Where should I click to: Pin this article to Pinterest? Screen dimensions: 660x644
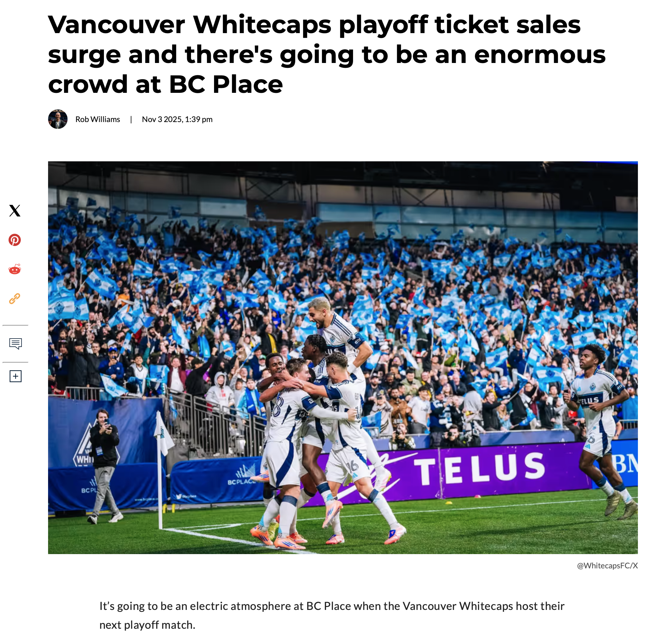15,240
